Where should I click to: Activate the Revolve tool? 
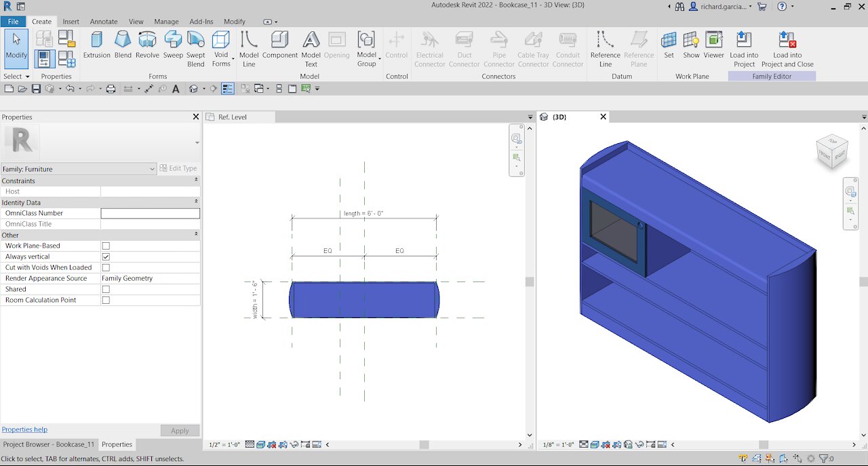(x=147, y=45)
